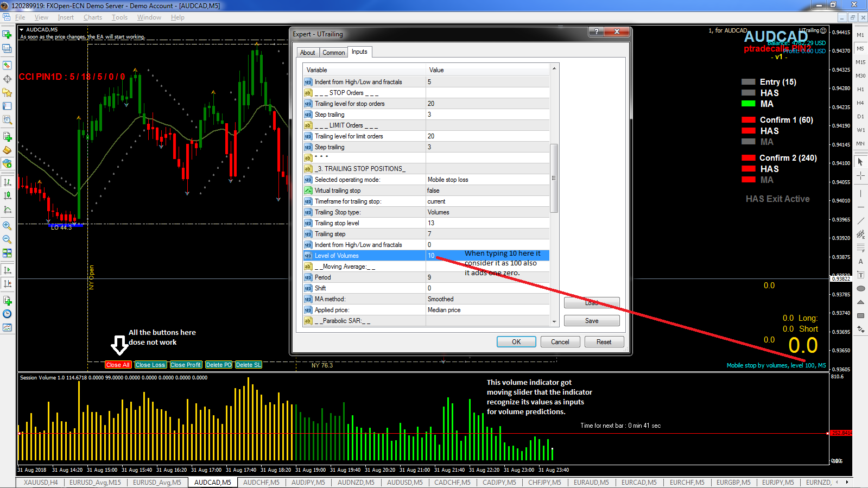Open the Navigator folder-star icon
Image resolution: width=868 pixels, height=488 pixels.
tap(7, 92)
